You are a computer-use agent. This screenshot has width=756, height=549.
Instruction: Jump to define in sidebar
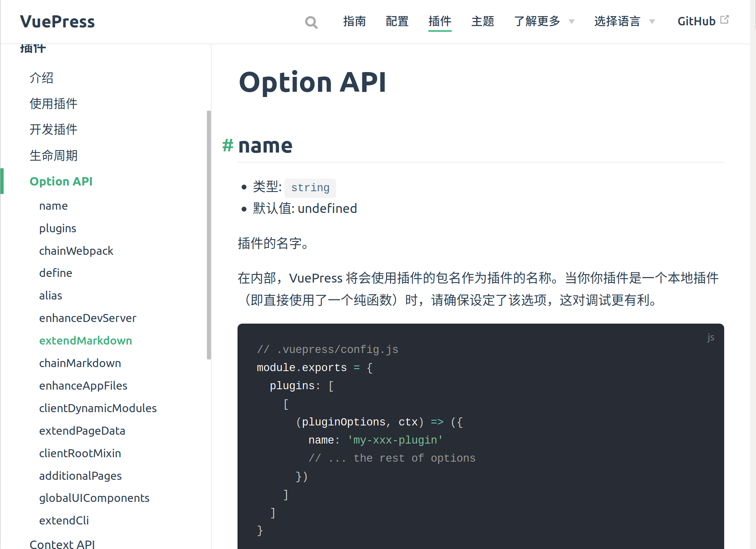56,273
